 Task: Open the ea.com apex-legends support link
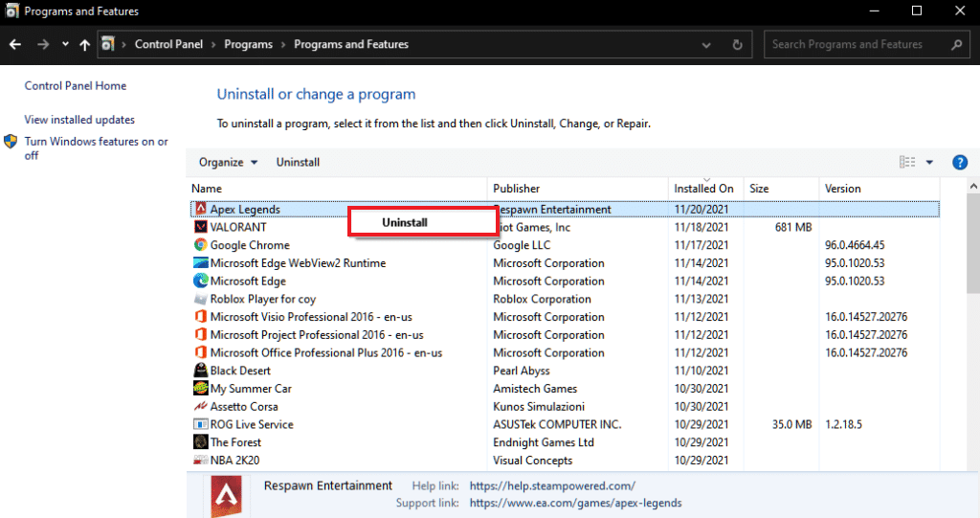point(575,503)
